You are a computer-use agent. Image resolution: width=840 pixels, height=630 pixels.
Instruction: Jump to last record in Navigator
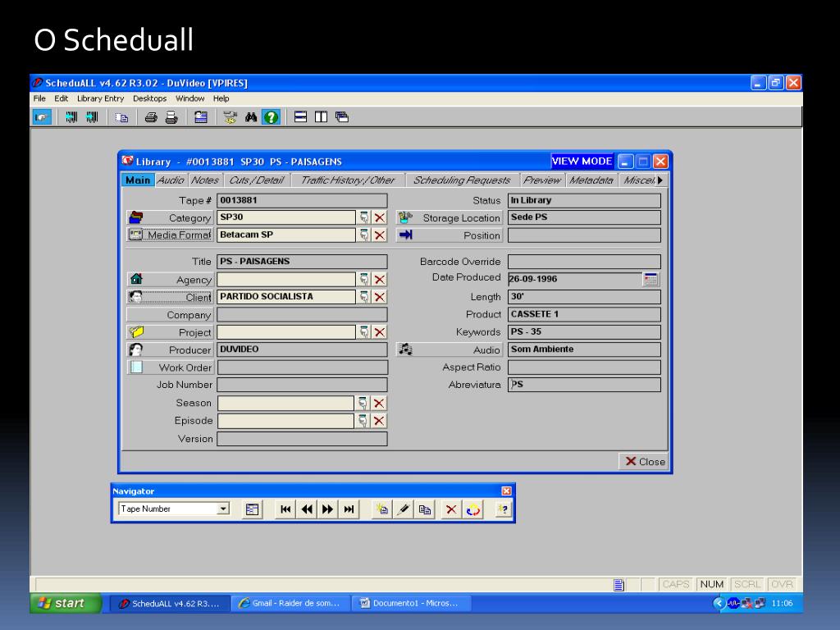[349, 509]
